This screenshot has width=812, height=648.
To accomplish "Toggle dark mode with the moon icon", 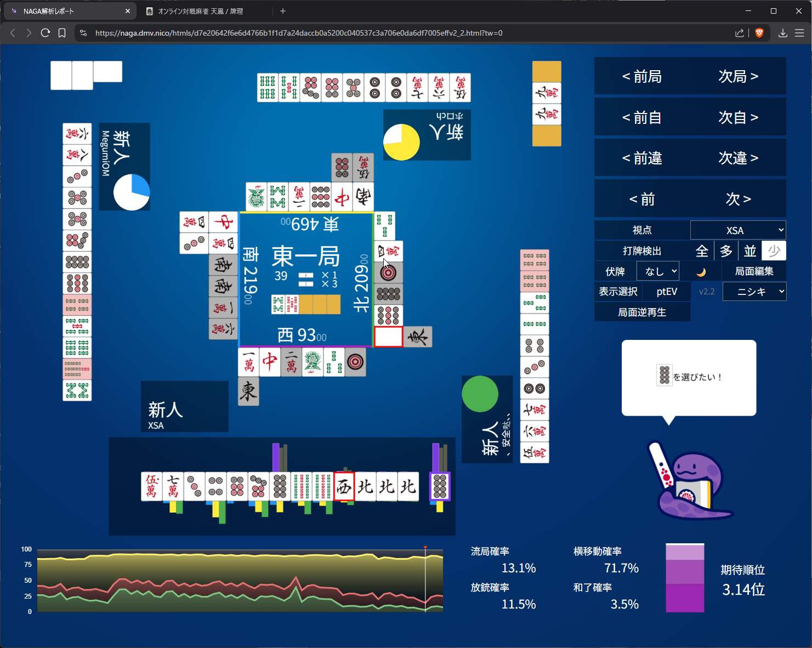I will tap(701, 272).
